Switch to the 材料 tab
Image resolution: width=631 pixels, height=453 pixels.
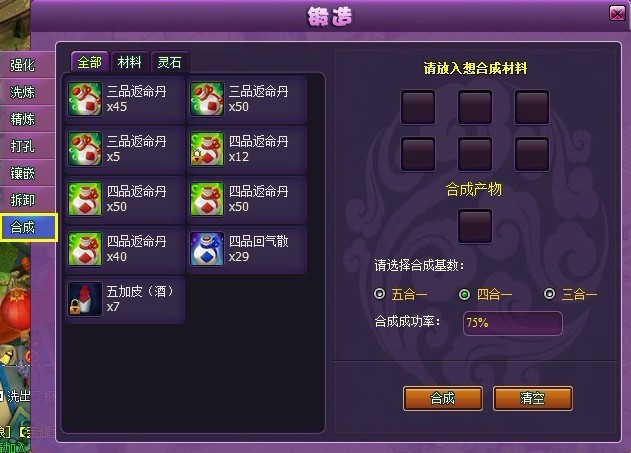click(x=130, y=62)
